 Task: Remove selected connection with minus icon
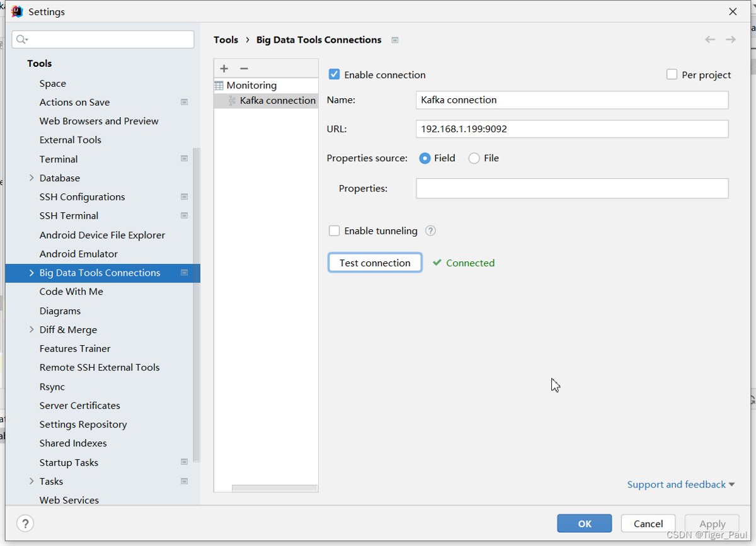[x=244, y=69]
